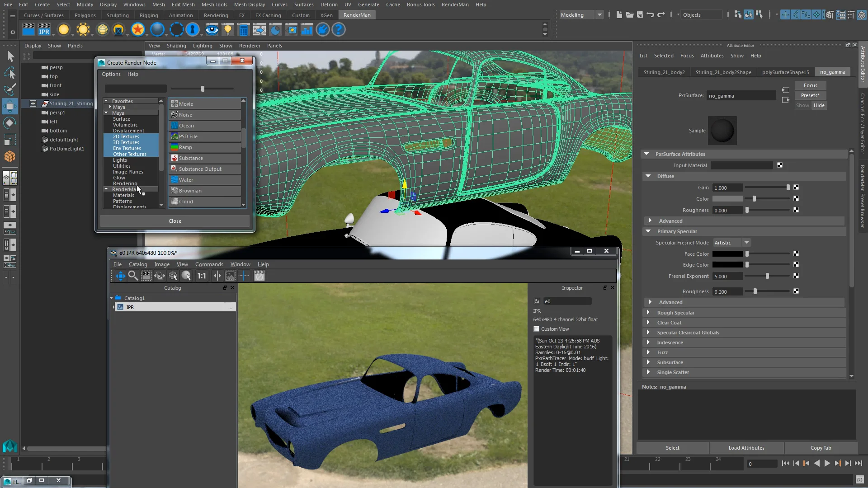Select the IPR render icon on the RenderMan shelf
The image size is (868, 488).
point(45,29)
